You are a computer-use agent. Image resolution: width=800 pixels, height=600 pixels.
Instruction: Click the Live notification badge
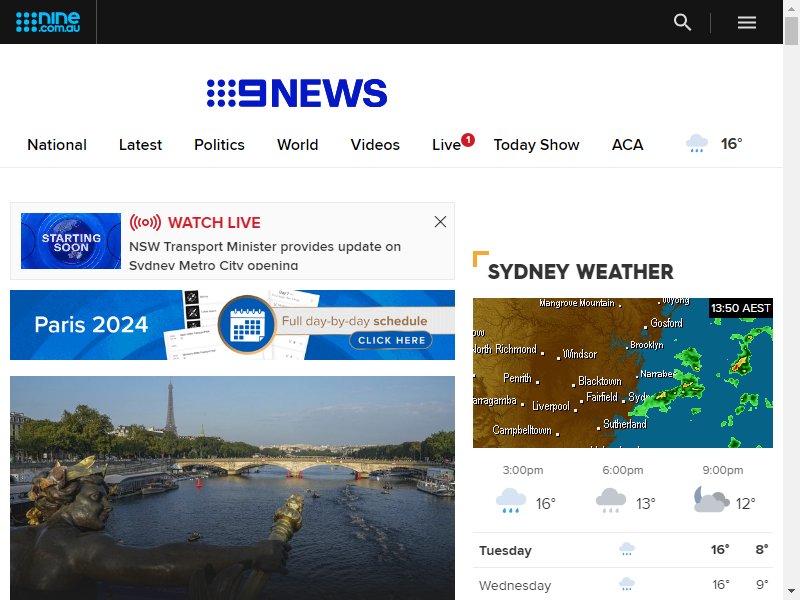coord(468,139)
